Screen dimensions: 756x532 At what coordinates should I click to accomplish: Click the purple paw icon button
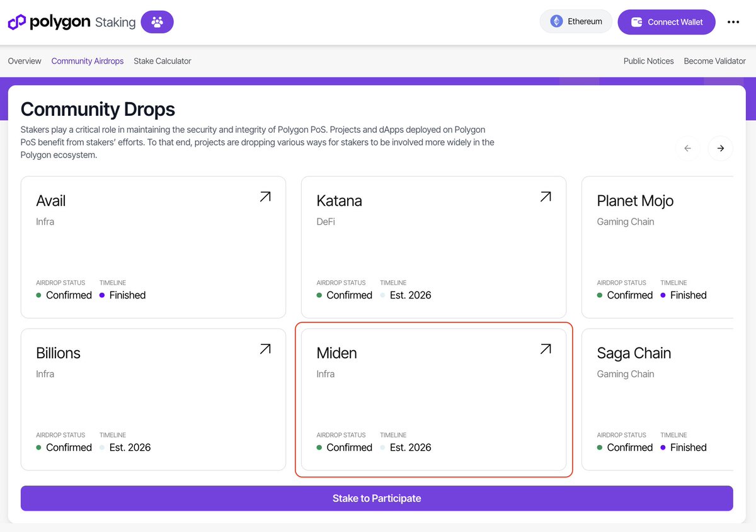coord(157,22)
